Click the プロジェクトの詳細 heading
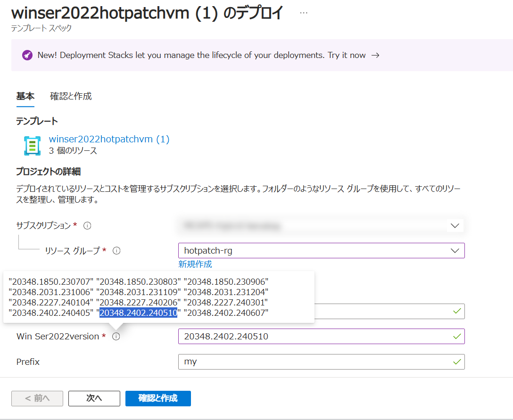 (49, 172)
